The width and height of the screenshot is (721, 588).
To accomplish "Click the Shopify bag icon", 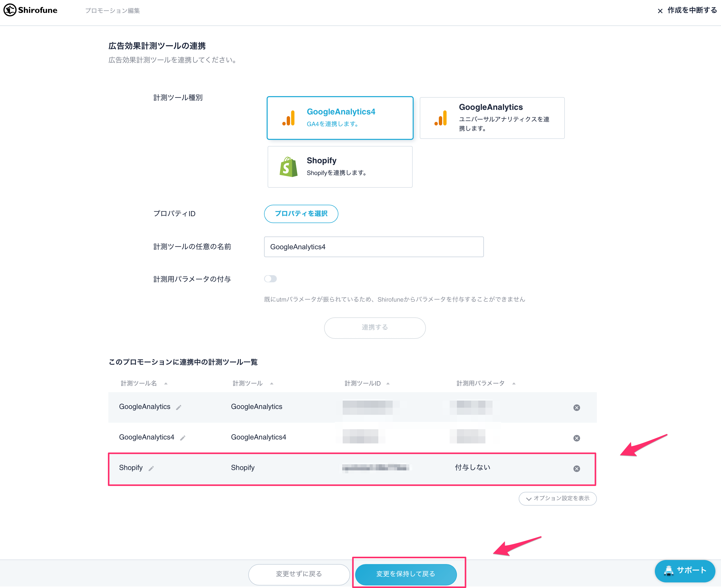I will (289, 167).
